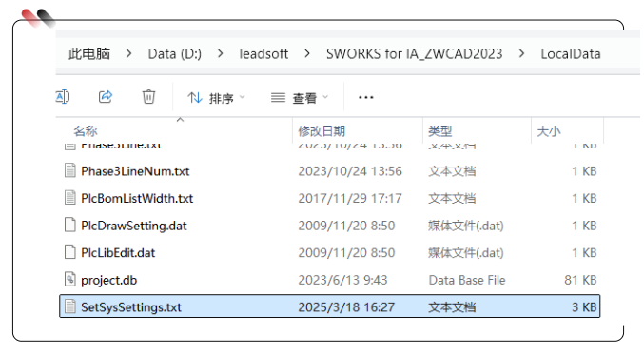The image size is (644, 355).
Task: Click the PlcDrawSetting.dat file icon
Action: tap(70, 225)
